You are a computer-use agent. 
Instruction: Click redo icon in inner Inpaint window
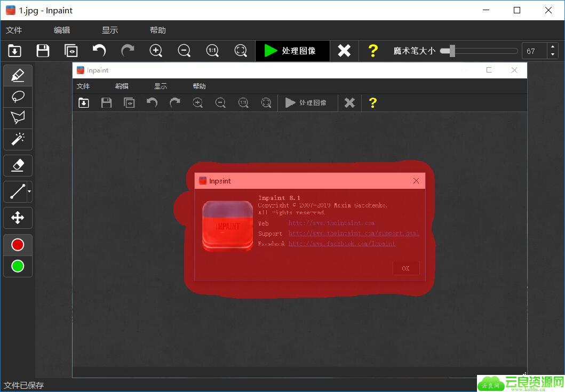pos(175,103)
